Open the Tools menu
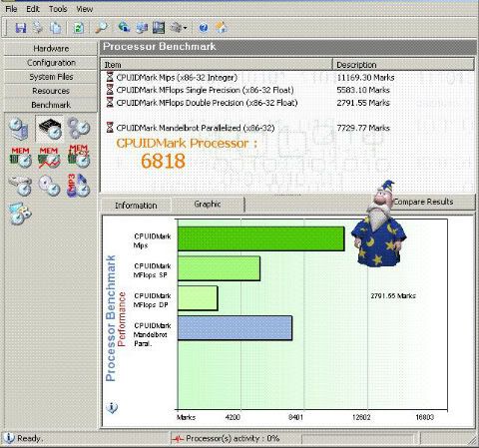The width and height of the screenshot is (479, 448). point(58,9)
